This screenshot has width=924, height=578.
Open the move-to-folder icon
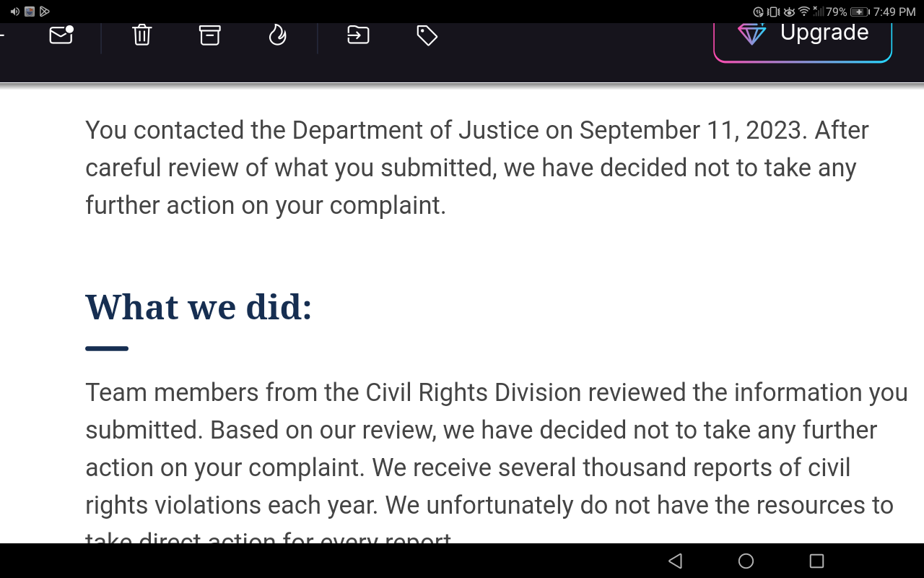coord(358,34)
